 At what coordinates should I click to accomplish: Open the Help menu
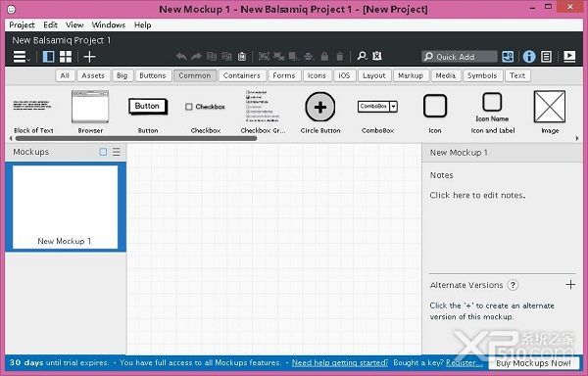pos(142,25)
